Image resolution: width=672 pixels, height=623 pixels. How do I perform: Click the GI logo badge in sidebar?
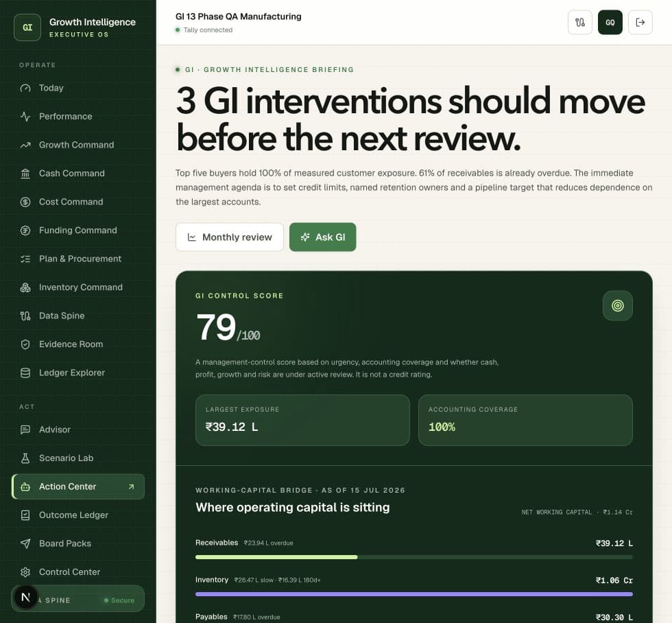pyautogui.click(x=27, y=27)
